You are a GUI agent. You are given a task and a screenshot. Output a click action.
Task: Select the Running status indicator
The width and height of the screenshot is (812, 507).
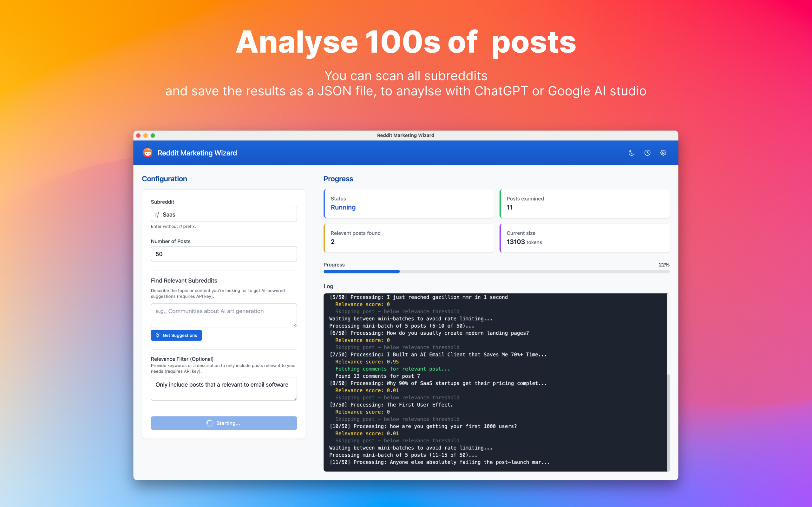pos(343,207)
